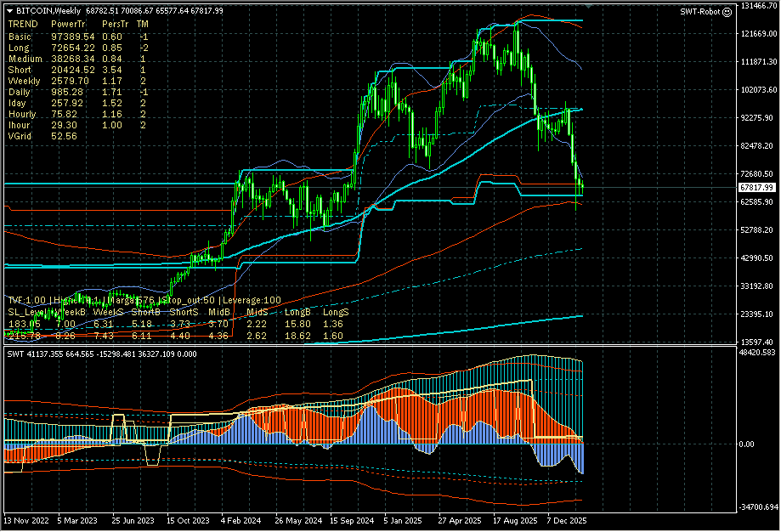Click the 4 Feb 2024 date label
Screen dimensions: 781x532
point(241,521)
